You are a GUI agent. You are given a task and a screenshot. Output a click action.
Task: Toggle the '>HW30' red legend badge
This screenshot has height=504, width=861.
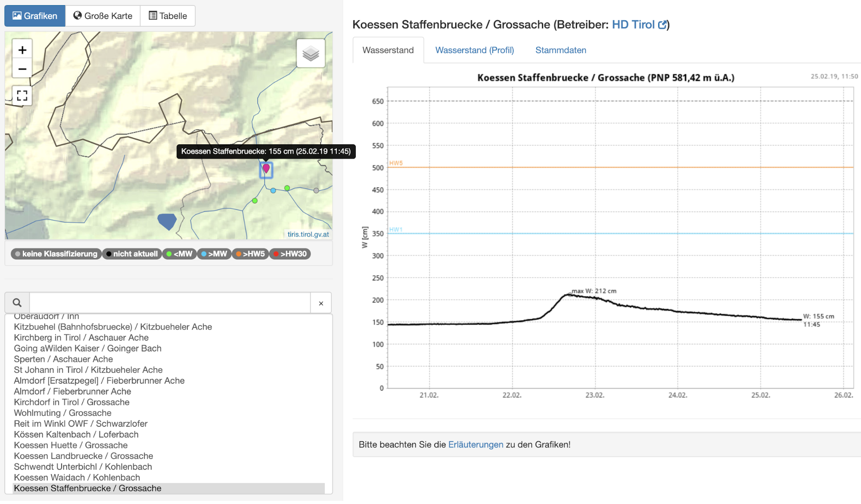coord(290,254)
